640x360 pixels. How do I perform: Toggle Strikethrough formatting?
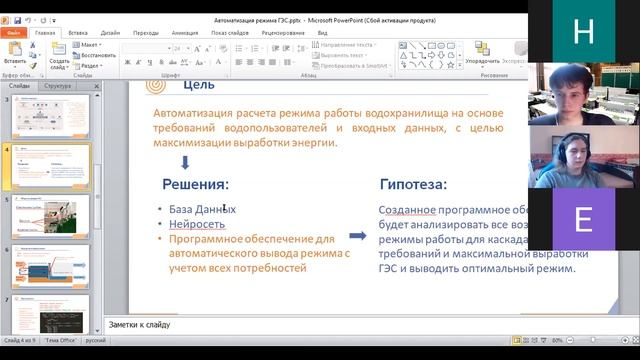click(173, 62)
